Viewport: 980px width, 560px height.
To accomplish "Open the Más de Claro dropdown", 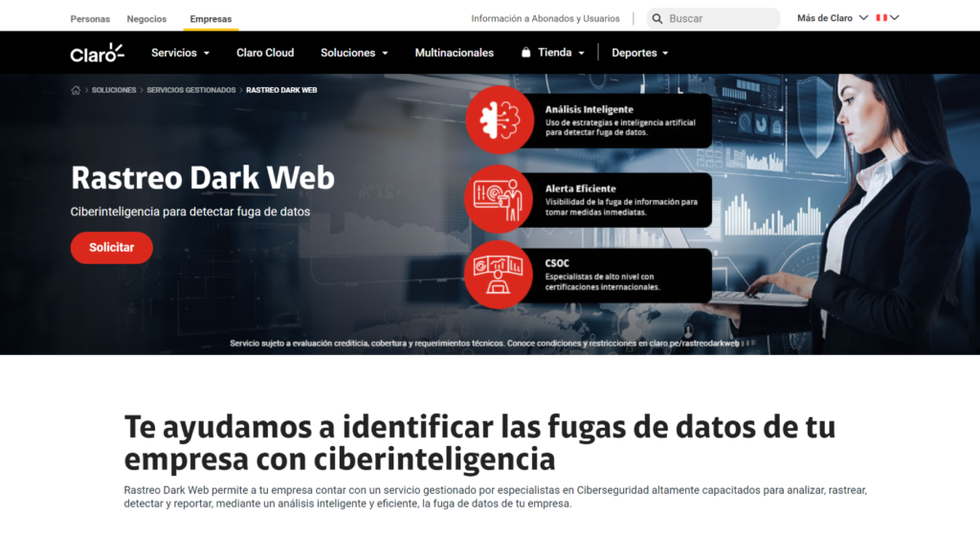I will click(832, 18).
